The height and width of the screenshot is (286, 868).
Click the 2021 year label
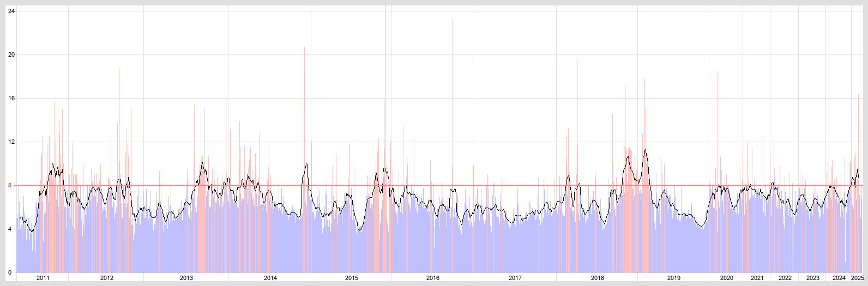(x=757, y=278)
